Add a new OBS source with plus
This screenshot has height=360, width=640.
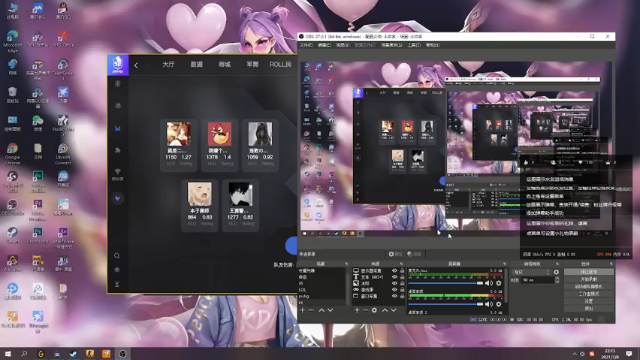(x=357, y=310)
